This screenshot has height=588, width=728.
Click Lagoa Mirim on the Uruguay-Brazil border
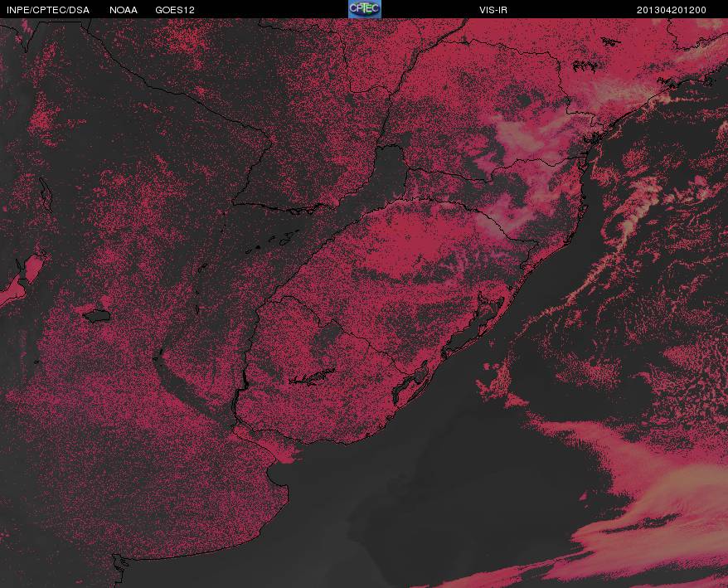click(x=410, y=383)
